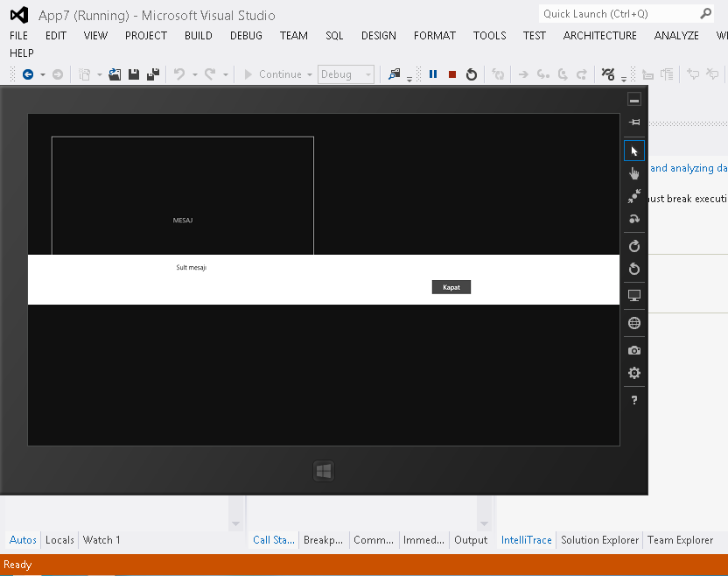Click the Undo toolbar icon
Image resolution: width=728 pixels, height=576 pixels.
point(179,74)
